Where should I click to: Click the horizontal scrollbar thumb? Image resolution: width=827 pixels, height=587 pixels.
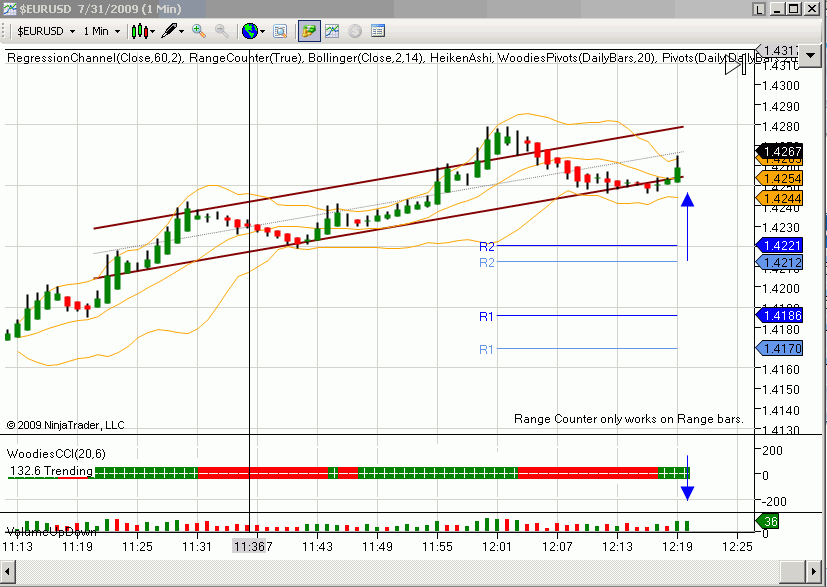790,572
